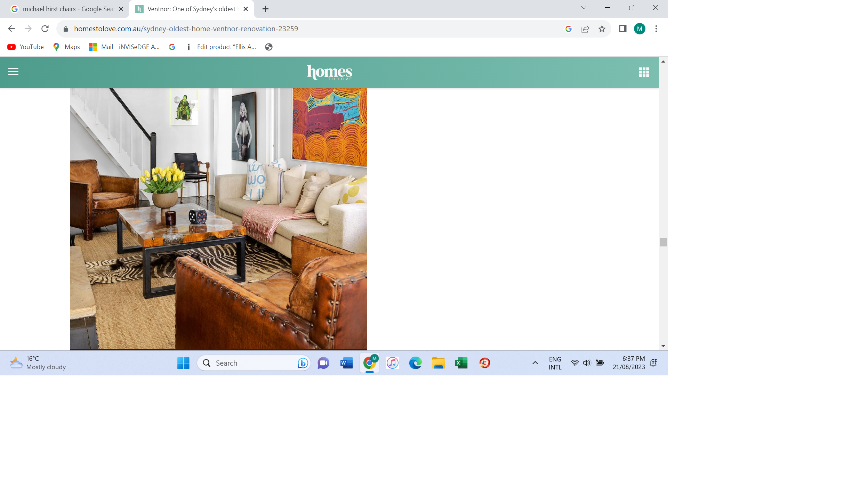Open Chrome three-dot menu

tap(656, 29)
